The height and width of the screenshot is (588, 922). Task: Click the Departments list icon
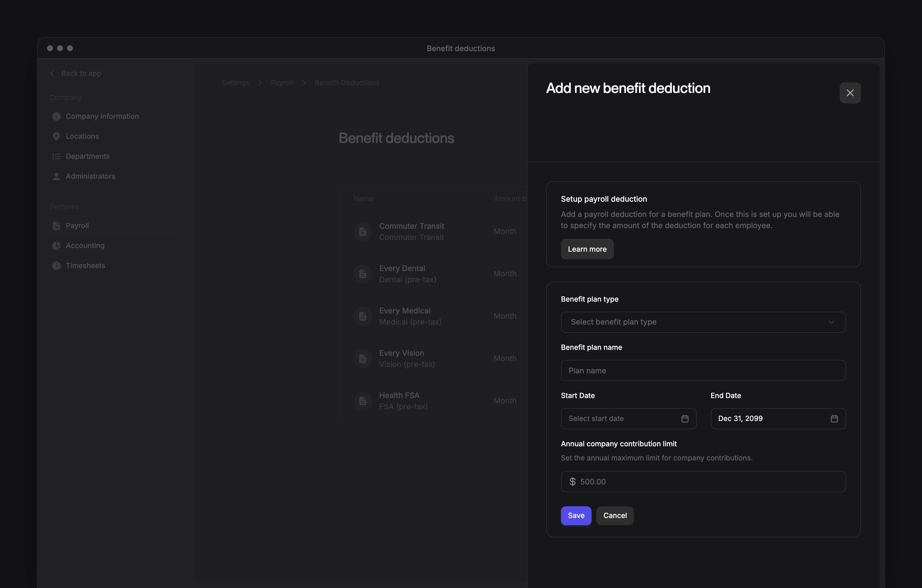tap(56, 156)
